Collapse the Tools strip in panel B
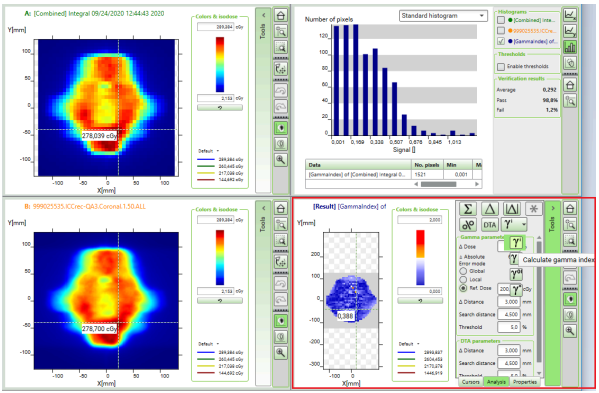This screenshot has width=599, height=393. click(263, 209)
